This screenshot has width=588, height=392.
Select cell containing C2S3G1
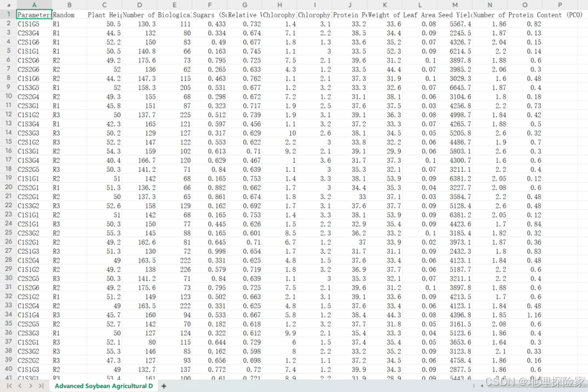click(x=34, y=106)
